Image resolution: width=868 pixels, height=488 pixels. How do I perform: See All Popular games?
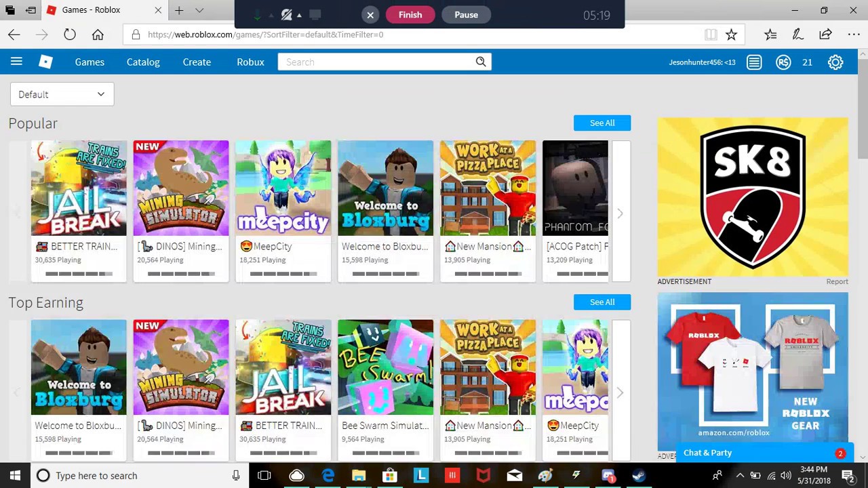[602, 123]
